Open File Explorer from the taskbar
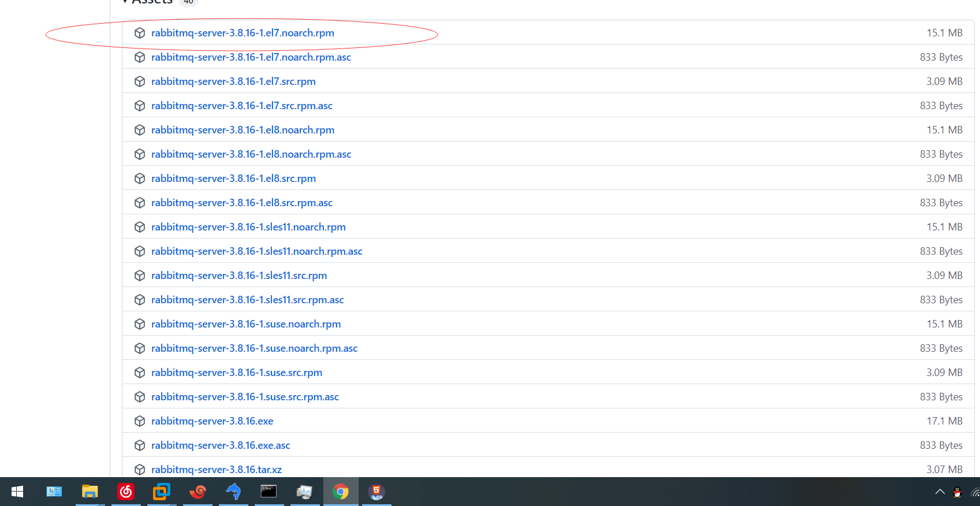The width and height of the screenshot is (980, 506). 90,492
